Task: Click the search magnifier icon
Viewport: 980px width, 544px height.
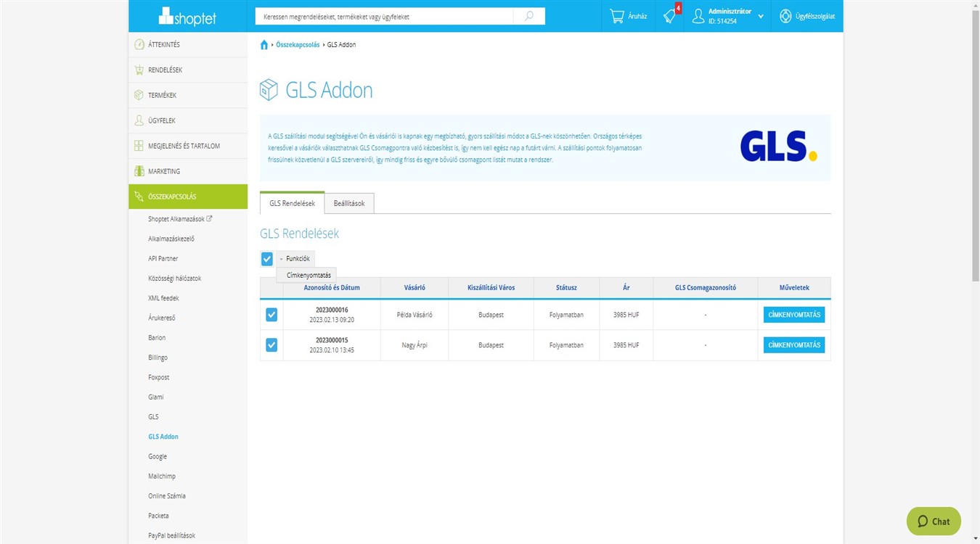Action: click(529, 16)
